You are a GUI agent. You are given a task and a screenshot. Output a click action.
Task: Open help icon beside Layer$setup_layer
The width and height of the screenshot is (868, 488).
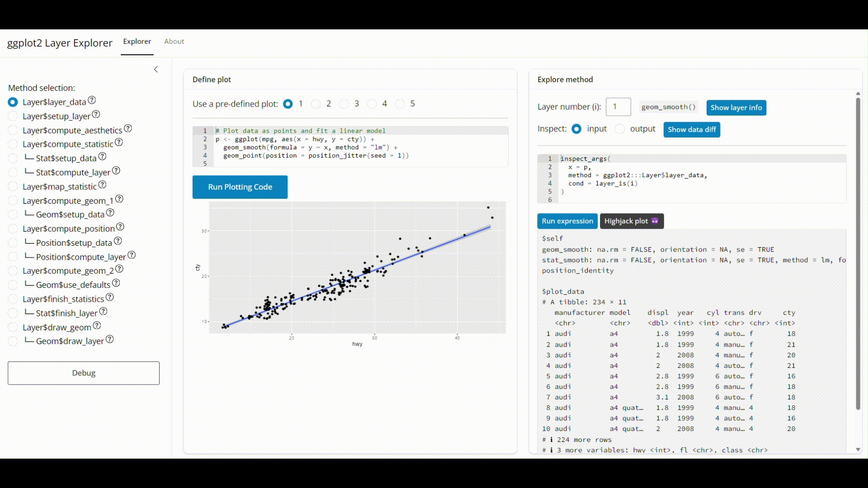click(96, 115)
